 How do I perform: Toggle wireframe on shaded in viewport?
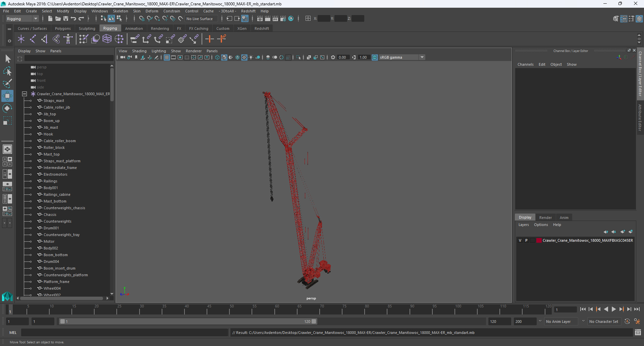coord(237,57)
